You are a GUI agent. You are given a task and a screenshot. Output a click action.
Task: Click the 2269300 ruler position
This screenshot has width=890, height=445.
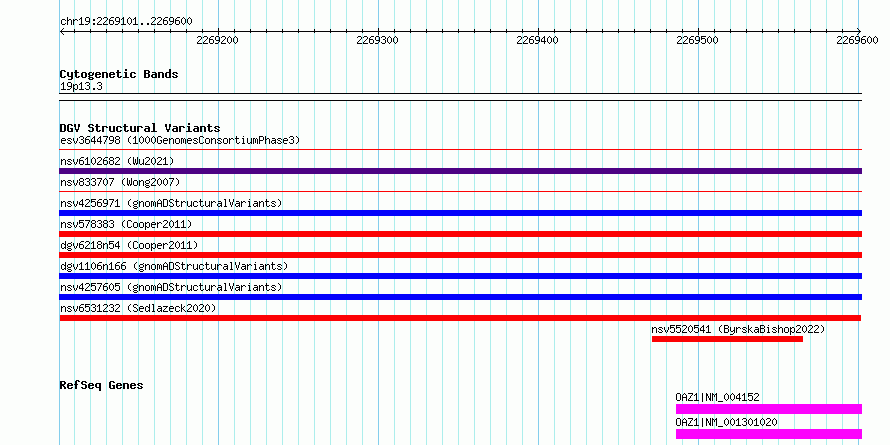point(377,40)
